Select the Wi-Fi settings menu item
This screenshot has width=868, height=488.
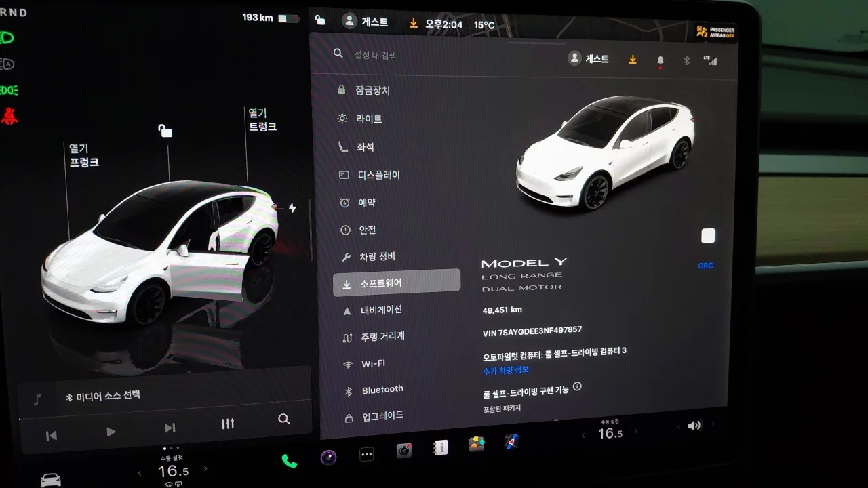click(373, 364)
